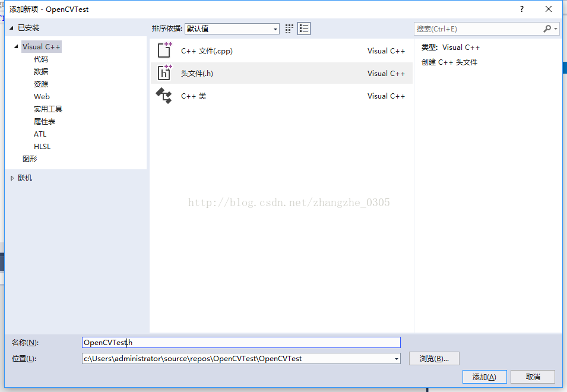The image size is (567, 392).
Task: Click the C++ class template icon
Action: 164,96
